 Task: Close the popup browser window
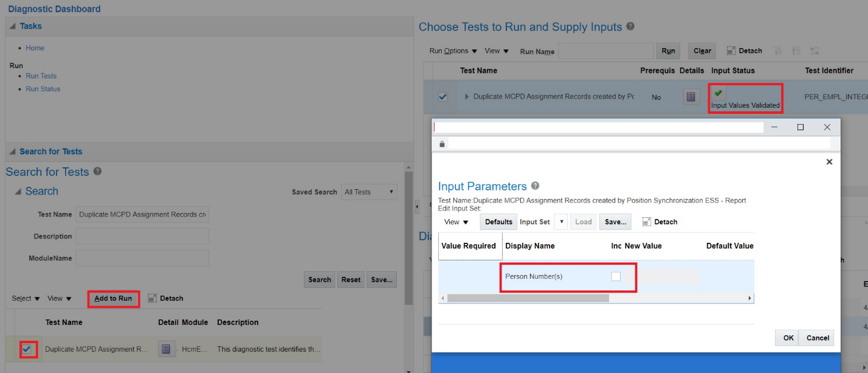[x=827, y=127]
